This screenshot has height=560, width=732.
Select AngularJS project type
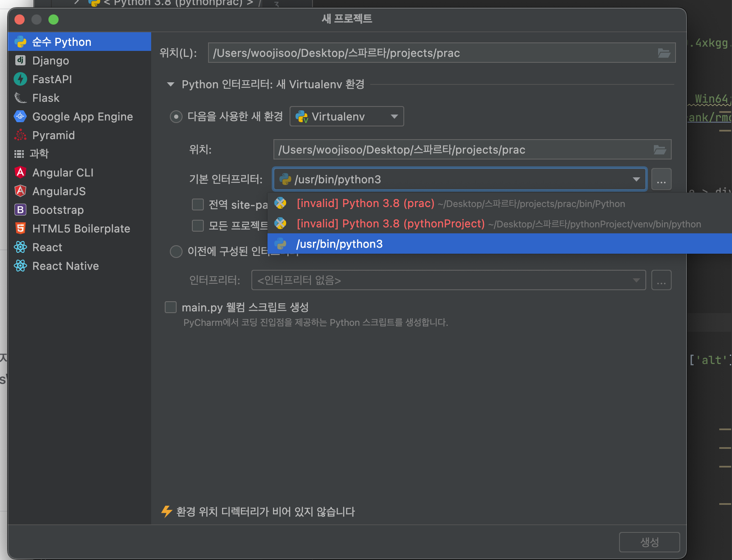click(x=79, y=191)
